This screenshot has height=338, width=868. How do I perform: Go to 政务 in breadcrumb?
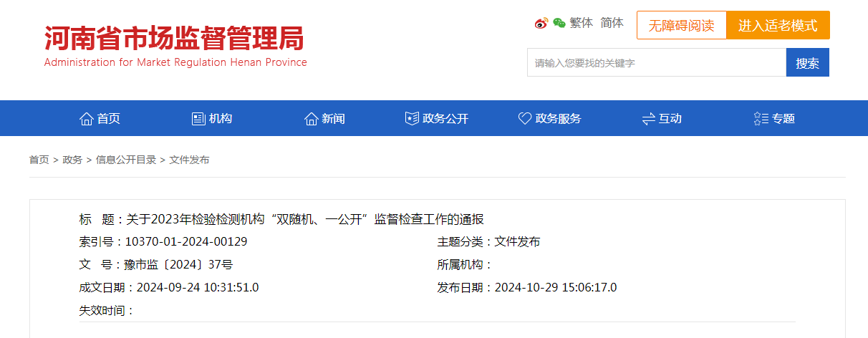coord(72,160)
